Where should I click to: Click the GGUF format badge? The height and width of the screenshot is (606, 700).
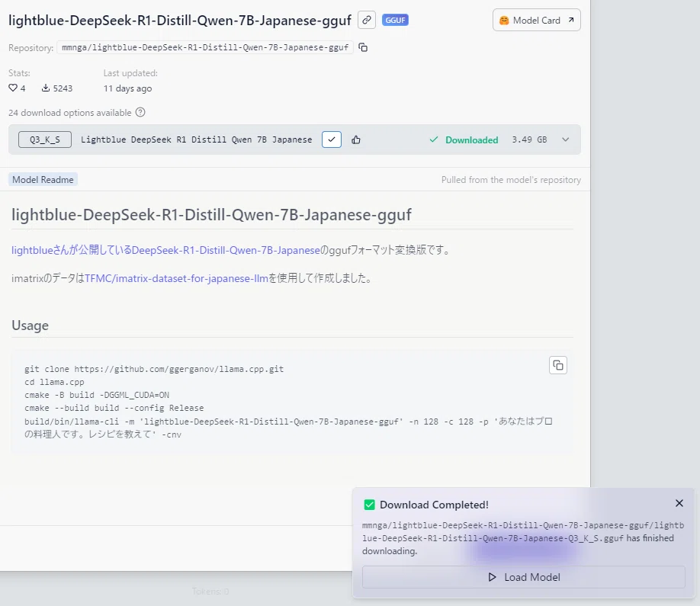coord(395,20)
